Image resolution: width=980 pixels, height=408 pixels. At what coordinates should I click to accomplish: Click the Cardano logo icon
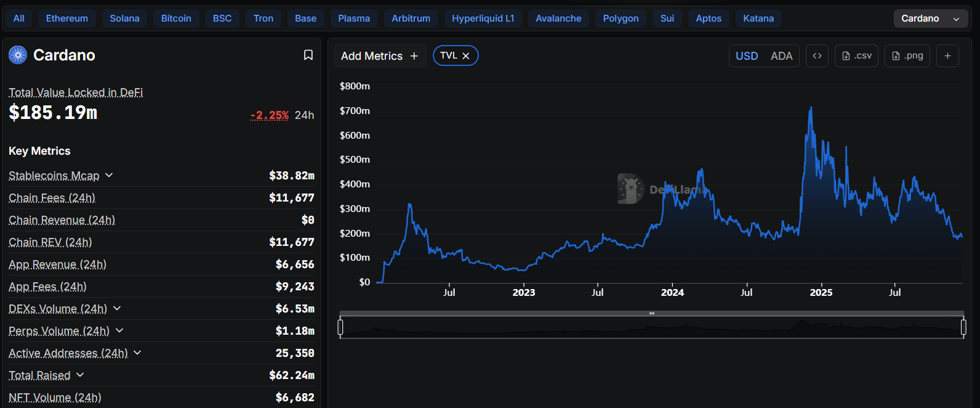point(18,55)
